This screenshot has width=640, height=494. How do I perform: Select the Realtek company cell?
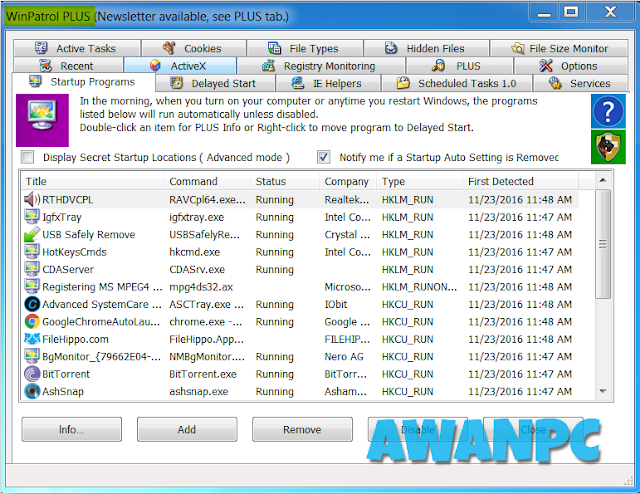347,200
